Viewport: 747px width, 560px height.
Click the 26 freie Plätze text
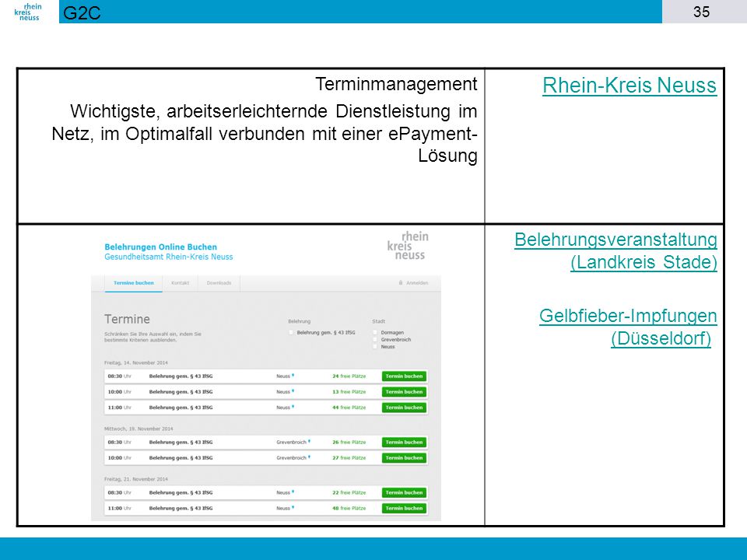coord(349,443)
